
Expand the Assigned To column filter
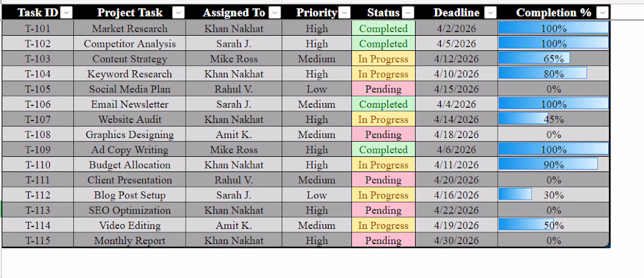click(275, 13)
